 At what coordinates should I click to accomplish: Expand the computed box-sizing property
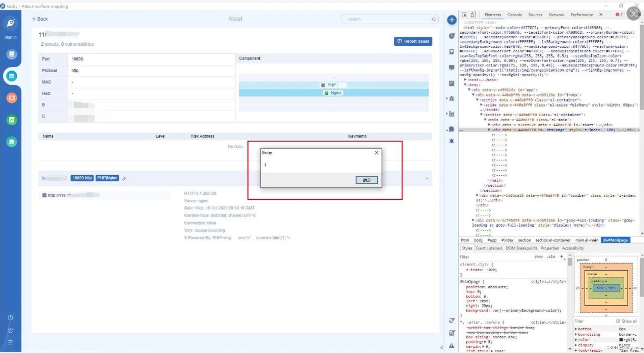[x=576, y=334]
